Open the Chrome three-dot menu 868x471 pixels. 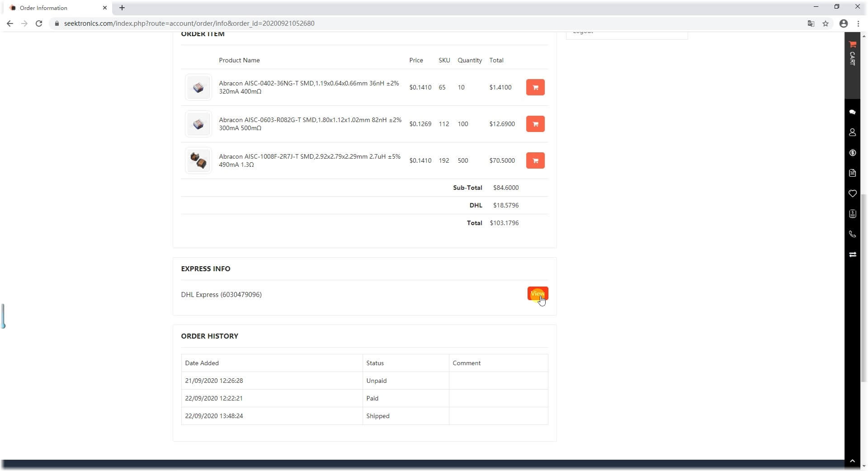coord(858,24)
